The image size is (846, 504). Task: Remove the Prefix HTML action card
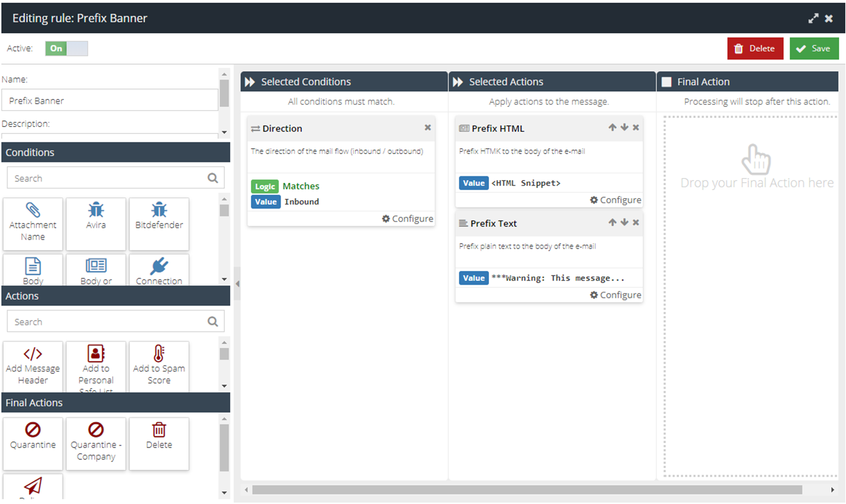636,128
